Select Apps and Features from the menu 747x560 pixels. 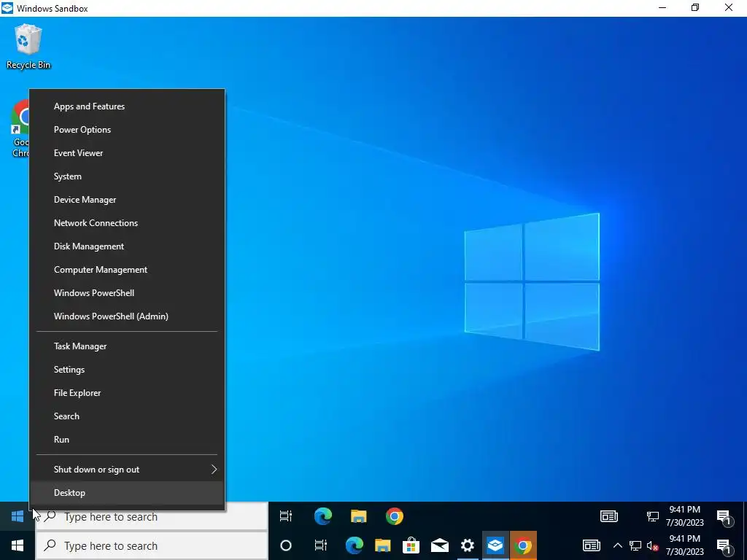(127, 106)
